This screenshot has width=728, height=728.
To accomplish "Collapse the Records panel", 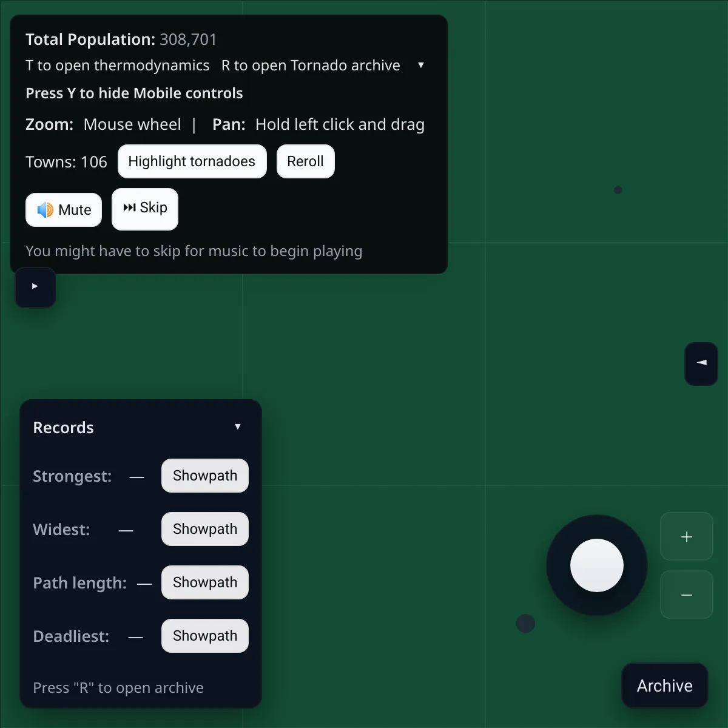I will tap(238, 426).
